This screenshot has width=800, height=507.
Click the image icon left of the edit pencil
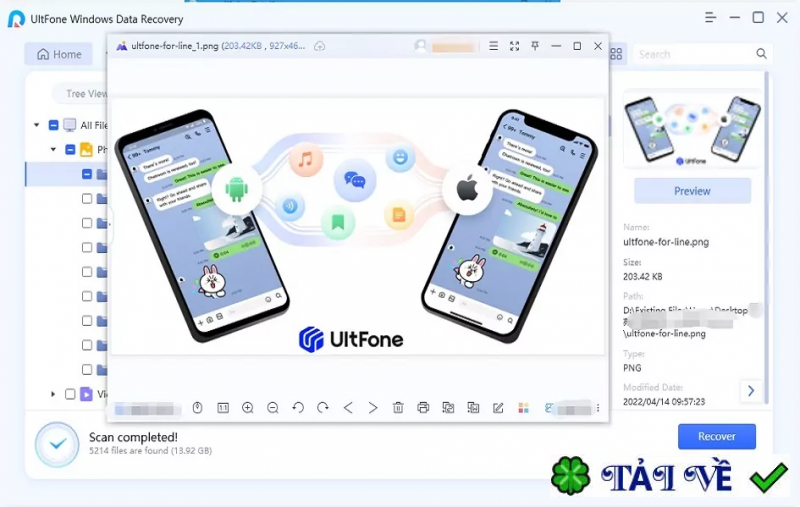473,408
